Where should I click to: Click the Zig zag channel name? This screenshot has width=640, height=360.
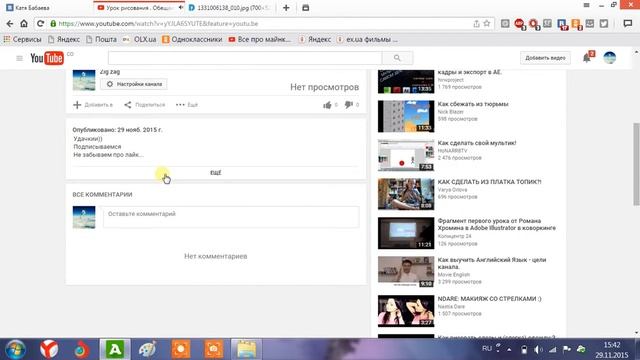[110, 72]
